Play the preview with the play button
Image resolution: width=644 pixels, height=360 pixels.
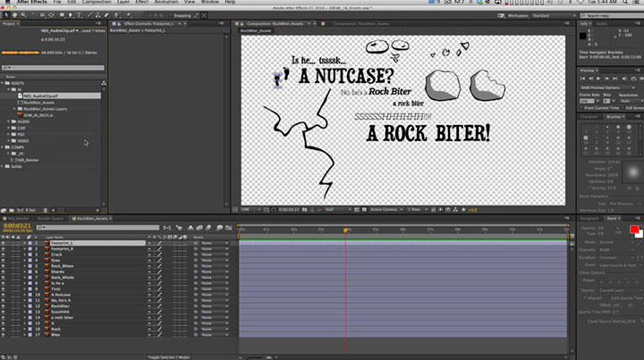(x=598, y=79)
